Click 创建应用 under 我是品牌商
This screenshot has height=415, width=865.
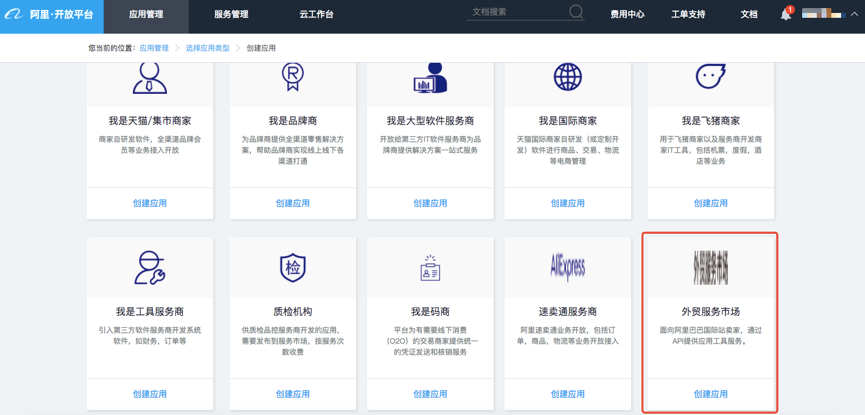coord(292,203)
